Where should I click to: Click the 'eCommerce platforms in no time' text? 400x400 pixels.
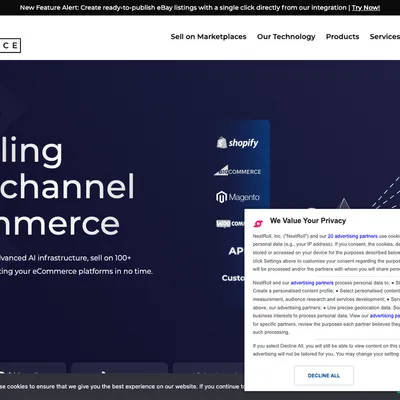(x=92, y=271)
